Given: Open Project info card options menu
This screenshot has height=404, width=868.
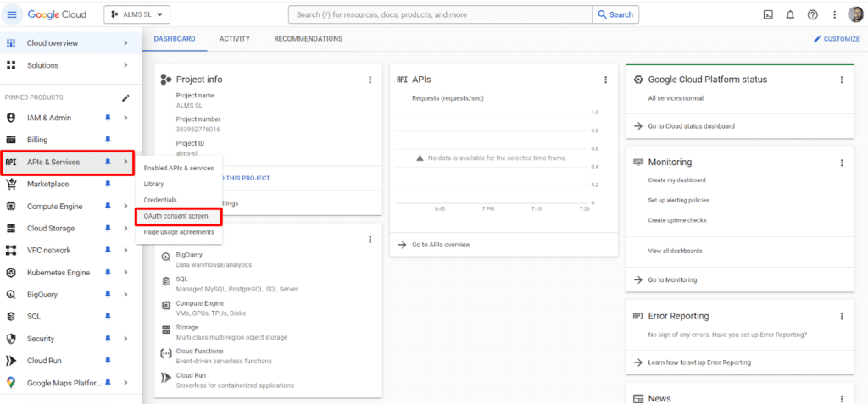Looking at the screenshot, I should coord(370,80).
